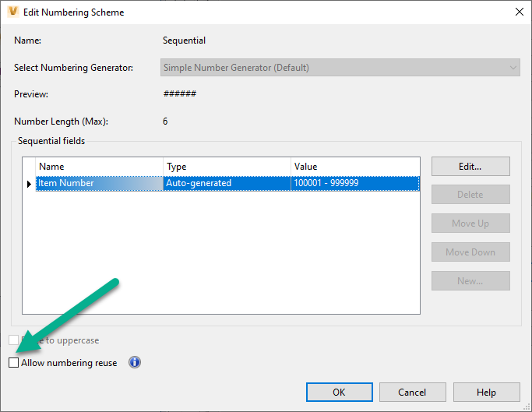Viewport: 532px width, 412px height.
Task: Click the 100001 - 999999 value cell
Action: [354, 183]
